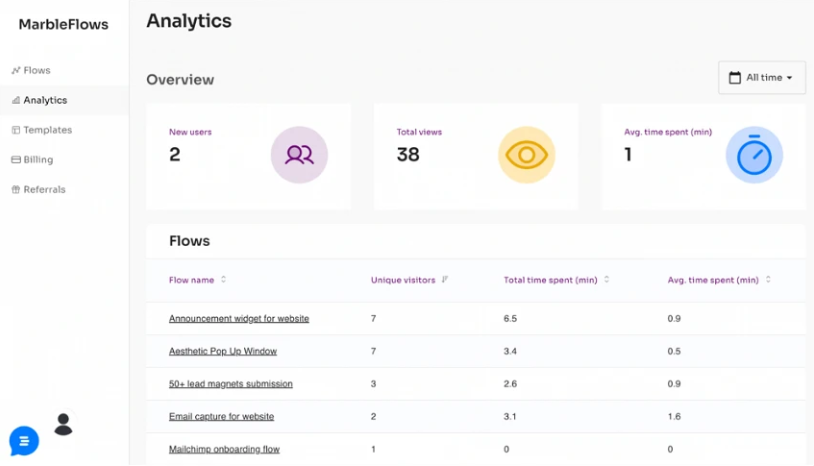
Task: Click the blue stopwatch average time icon
Action: pyautogui.click(x=754, y=155)
